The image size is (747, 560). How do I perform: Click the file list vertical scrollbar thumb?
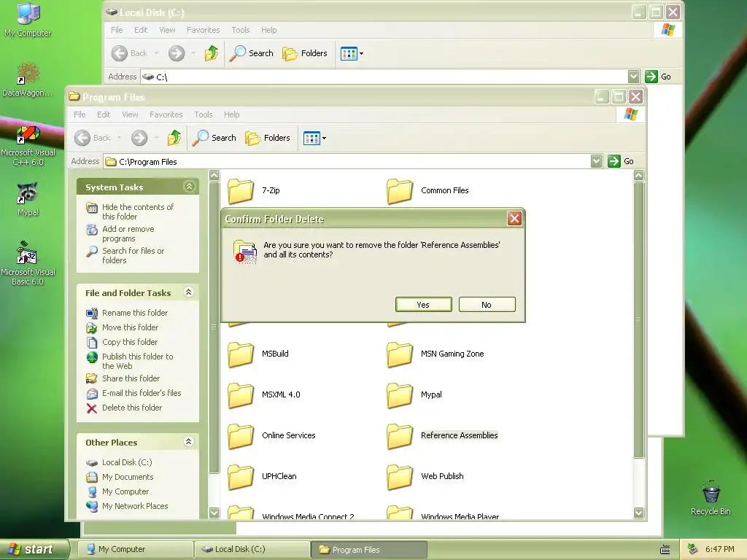tap(638, 319)
